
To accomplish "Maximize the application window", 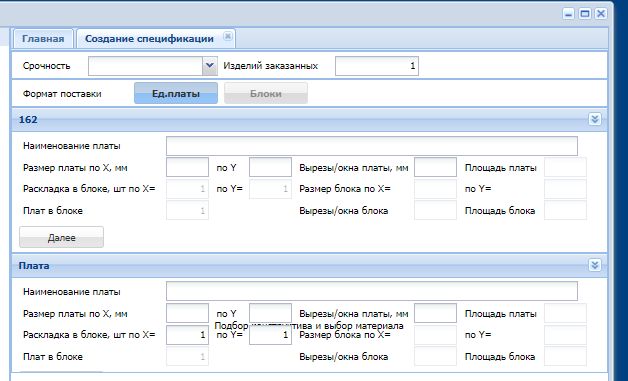I will coord(585,14).
